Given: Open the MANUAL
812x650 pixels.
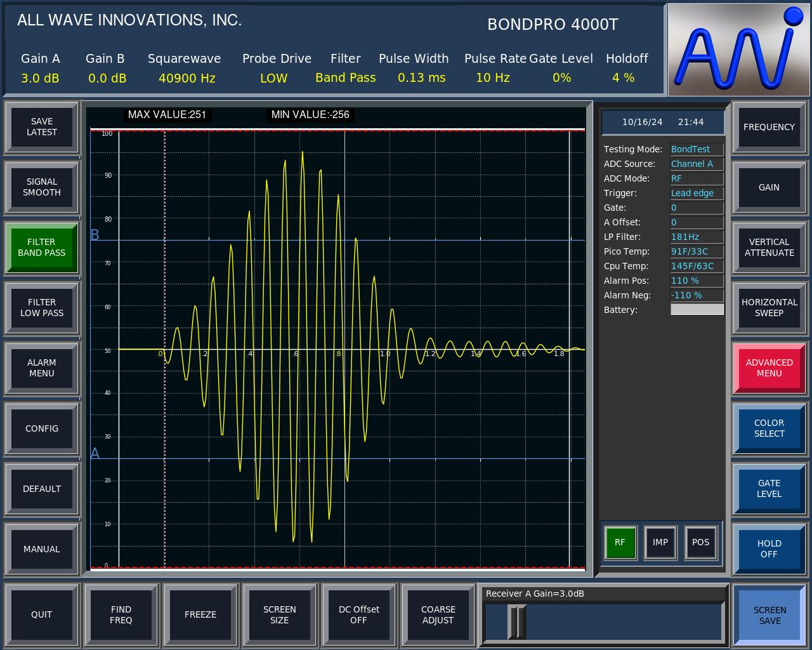Looking at the screenshot, I should point(42,549).
